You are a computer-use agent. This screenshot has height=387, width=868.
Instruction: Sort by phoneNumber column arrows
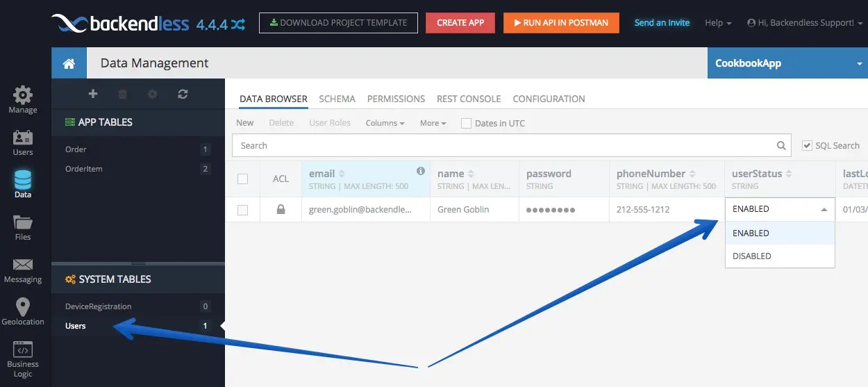click(x=692, y=174)
